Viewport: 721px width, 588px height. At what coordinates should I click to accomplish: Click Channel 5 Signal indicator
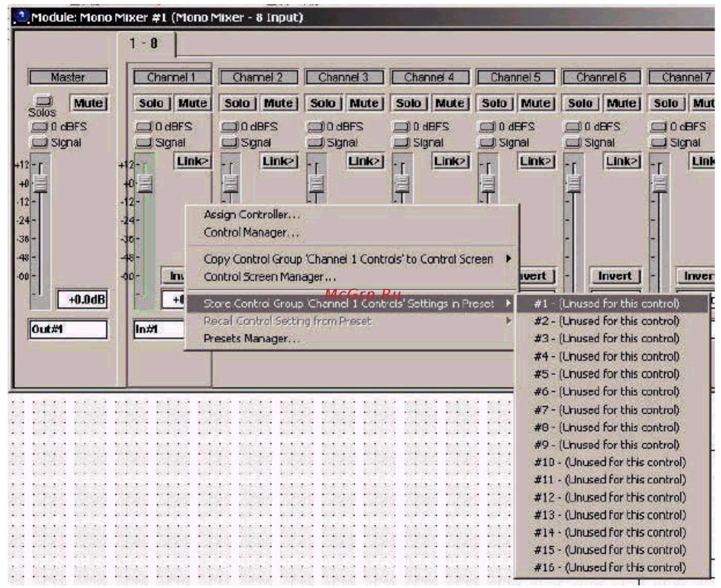point(487,142)
